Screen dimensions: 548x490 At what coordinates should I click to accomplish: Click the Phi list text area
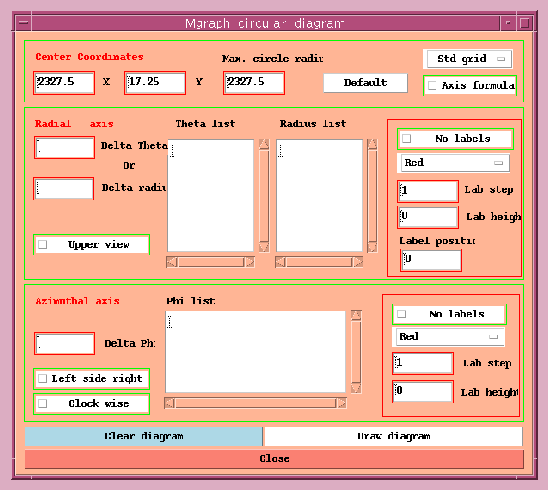click(255, 352)
